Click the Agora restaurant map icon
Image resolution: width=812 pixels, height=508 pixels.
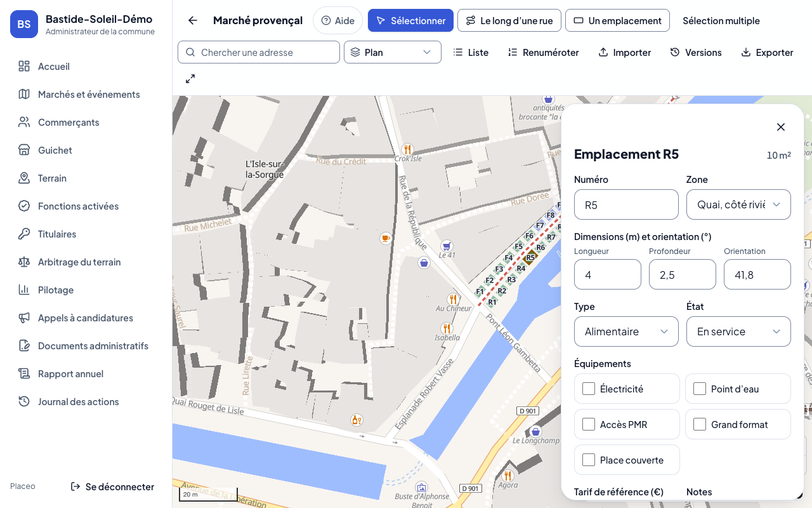pyautogui.click(x=507, y=476)
